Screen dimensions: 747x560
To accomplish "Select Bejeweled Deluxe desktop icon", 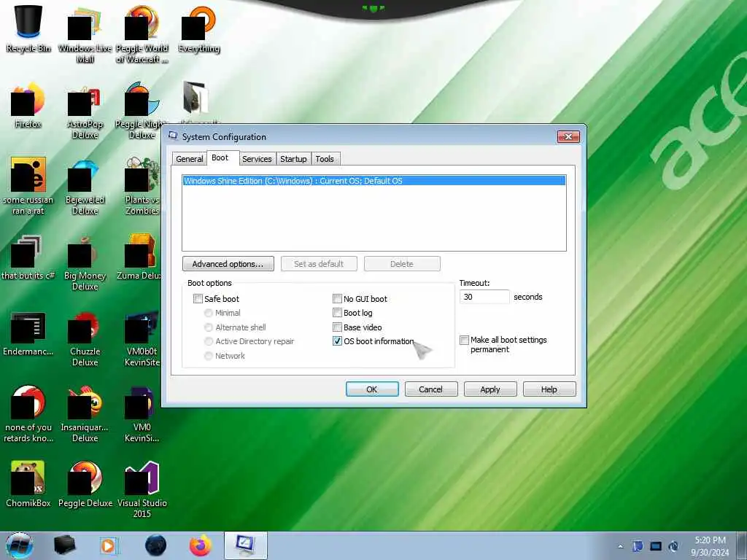I will pyautogui.click(x=85, y=186).
